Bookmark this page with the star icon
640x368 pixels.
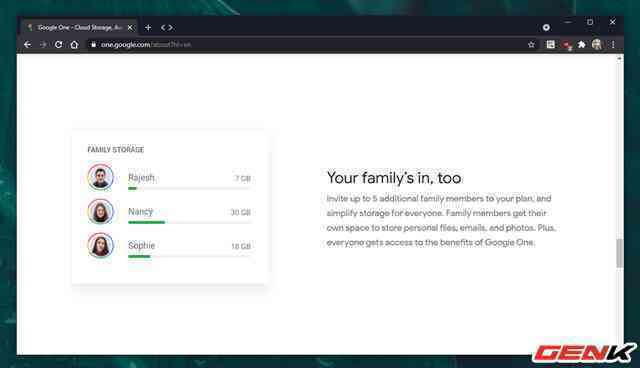click(x=531, y=44)
